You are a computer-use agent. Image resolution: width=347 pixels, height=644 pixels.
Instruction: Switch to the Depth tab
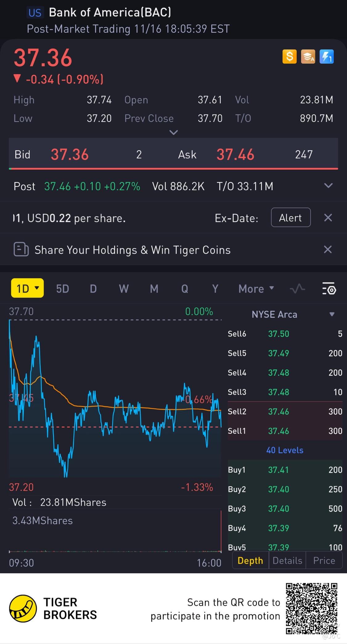tap(250, 560)
